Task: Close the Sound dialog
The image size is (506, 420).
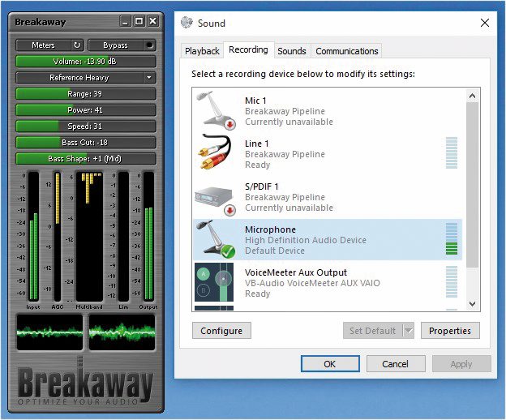Action: 485,23
